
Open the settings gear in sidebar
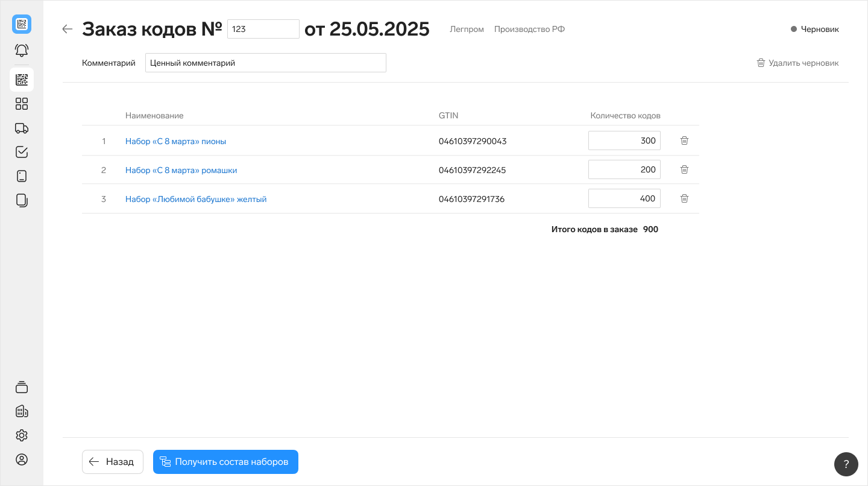pyautogui.click(x=22, y=435)
